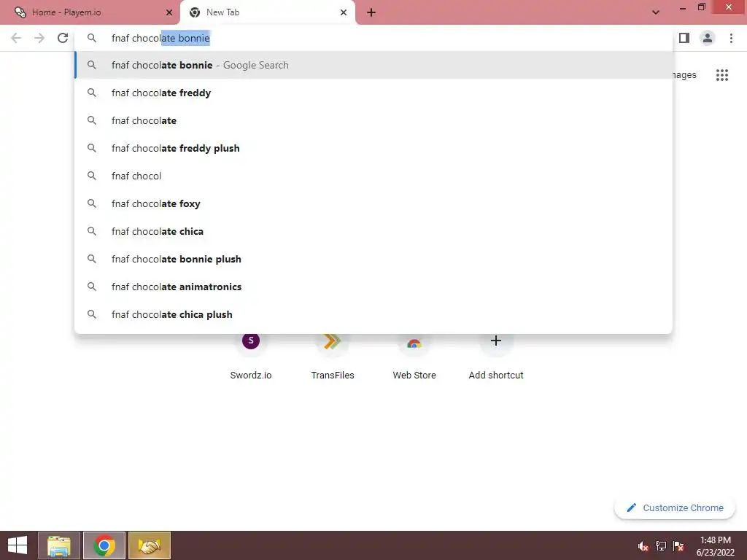Open Action Center flag icon
This screenshot has height=560, width=747.
pos(678,546)
